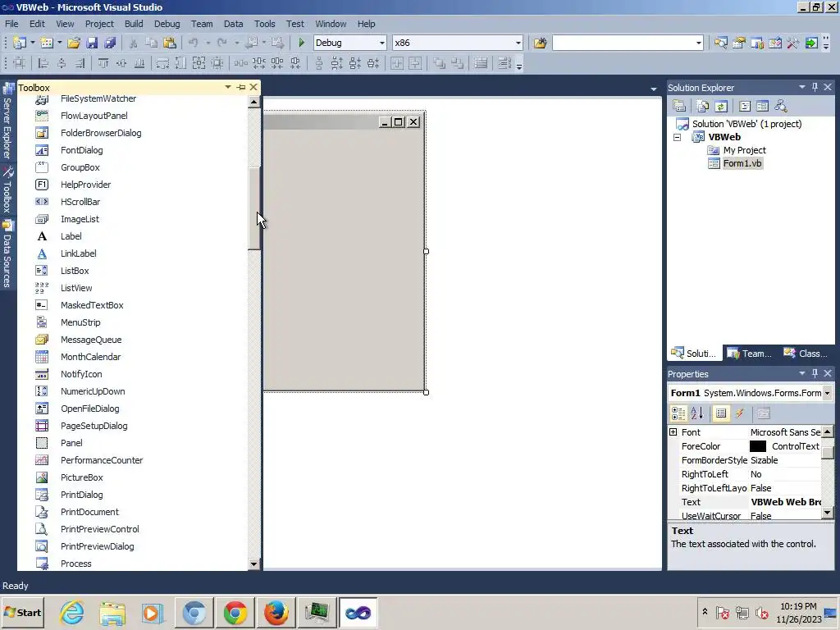Open the empty Find combo box dropdown
Screen dimensions: 840x630
point(699,43)
